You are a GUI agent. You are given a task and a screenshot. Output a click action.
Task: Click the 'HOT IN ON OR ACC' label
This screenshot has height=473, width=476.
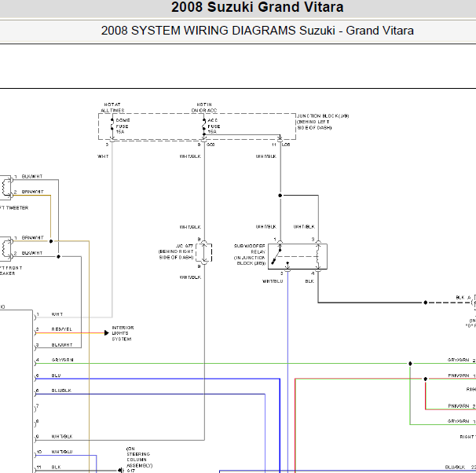204,108
